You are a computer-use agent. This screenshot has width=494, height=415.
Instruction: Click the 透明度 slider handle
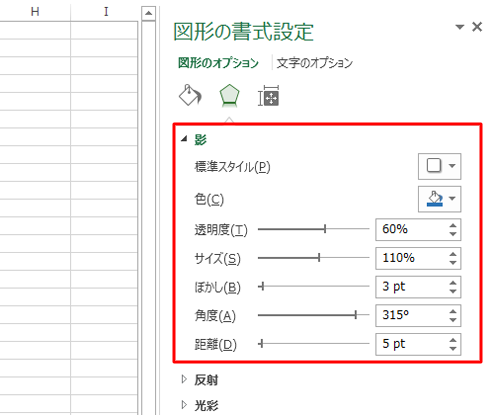325,229
